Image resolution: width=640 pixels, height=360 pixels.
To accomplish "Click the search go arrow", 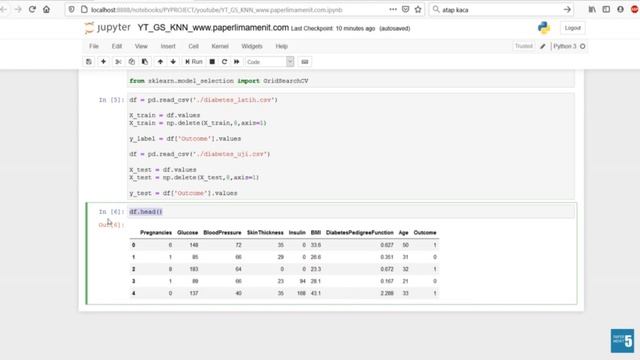I will 567,9.
